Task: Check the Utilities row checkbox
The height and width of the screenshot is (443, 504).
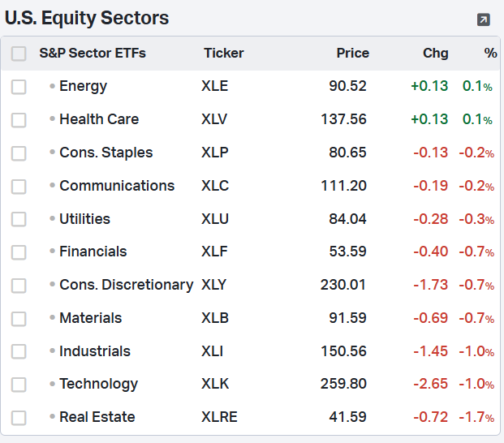Action: click(19, 220)
